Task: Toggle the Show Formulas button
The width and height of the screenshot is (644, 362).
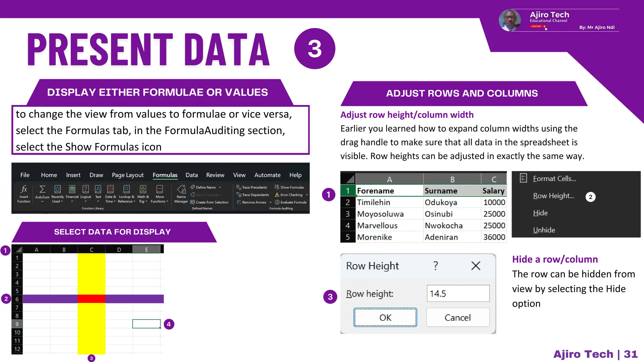Action: [289, 187]
